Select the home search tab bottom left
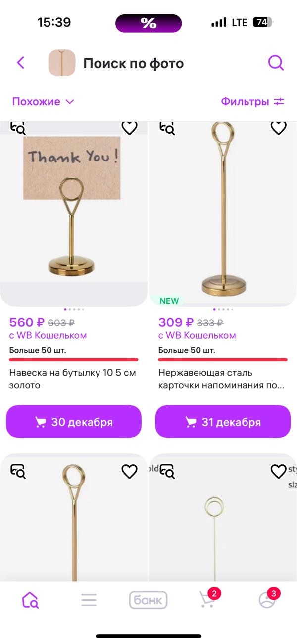The height and width of the screenshot is (644, 297). 30,600
